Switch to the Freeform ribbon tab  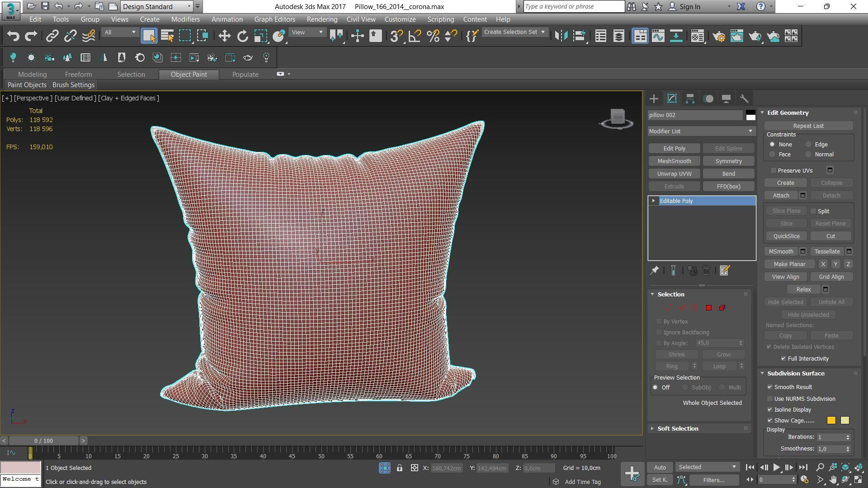point(78,75)
